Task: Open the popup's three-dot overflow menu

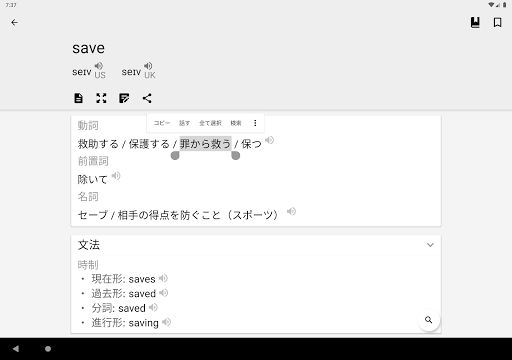Action: coord(255,123)
